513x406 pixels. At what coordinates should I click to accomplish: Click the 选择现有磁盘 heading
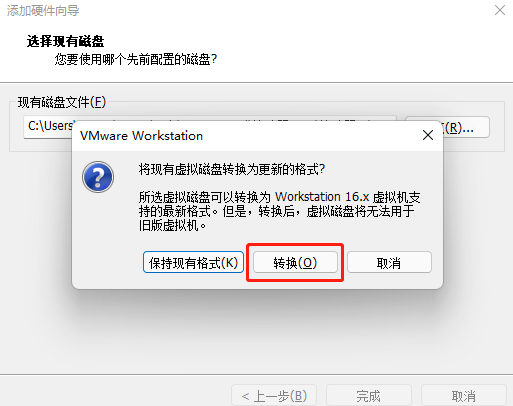(65, 41)
